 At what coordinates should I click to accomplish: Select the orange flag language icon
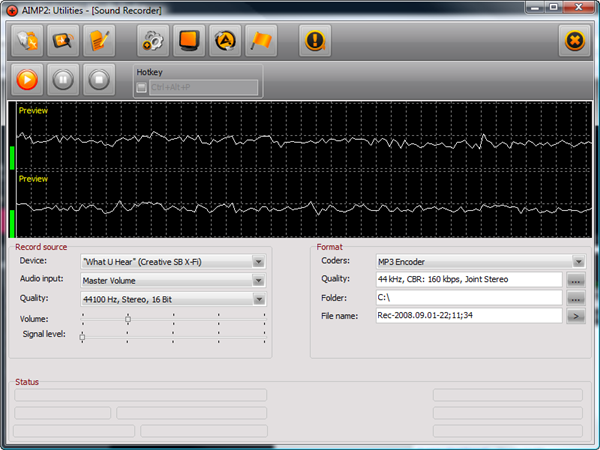point(261,41)
